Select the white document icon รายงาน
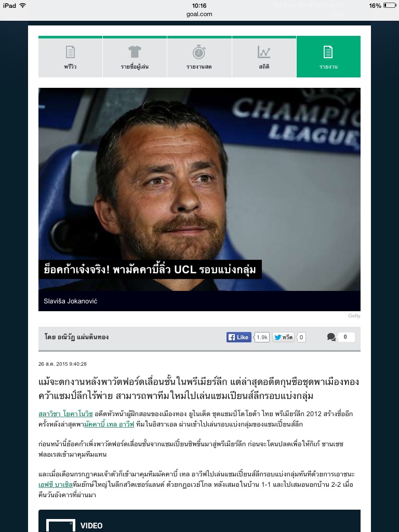Viewport: 399px width, 532px height. pyautogui.click(x=328, y=52)
